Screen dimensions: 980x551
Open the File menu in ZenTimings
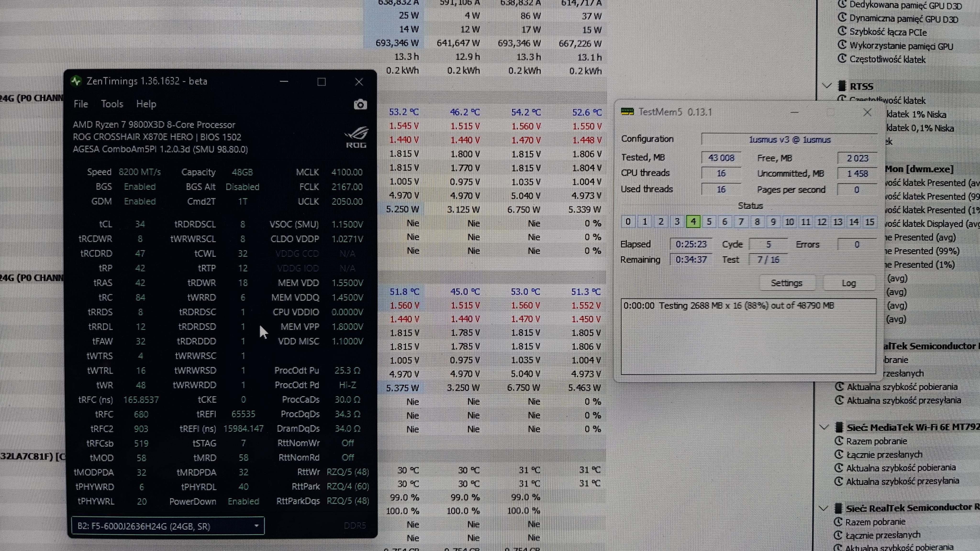click(81, 104)
